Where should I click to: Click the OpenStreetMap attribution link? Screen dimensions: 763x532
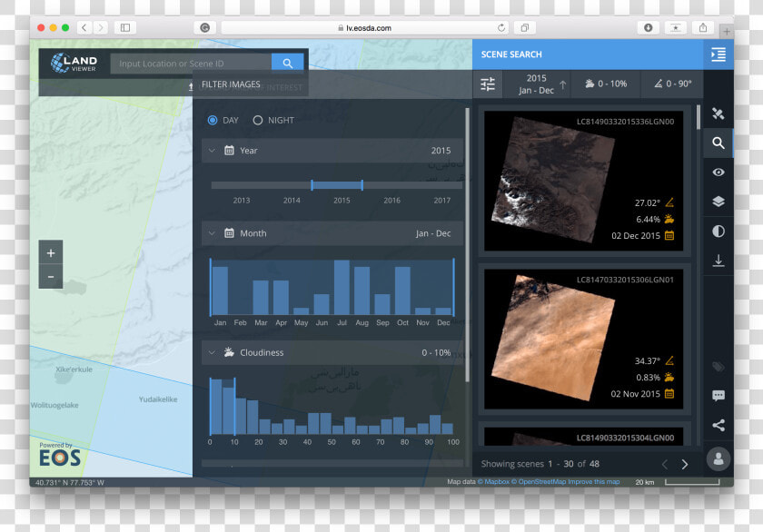click(538, 482)
